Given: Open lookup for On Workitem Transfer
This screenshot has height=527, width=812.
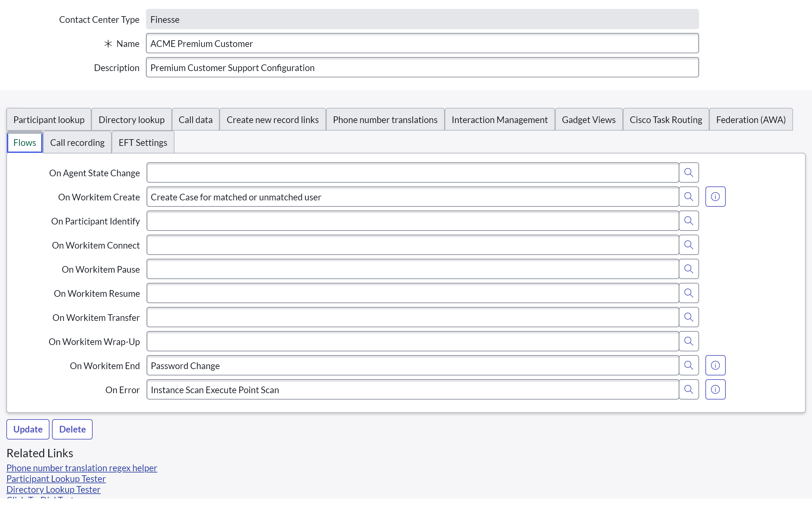Looking at the screenshot, I should coord(689,317).
